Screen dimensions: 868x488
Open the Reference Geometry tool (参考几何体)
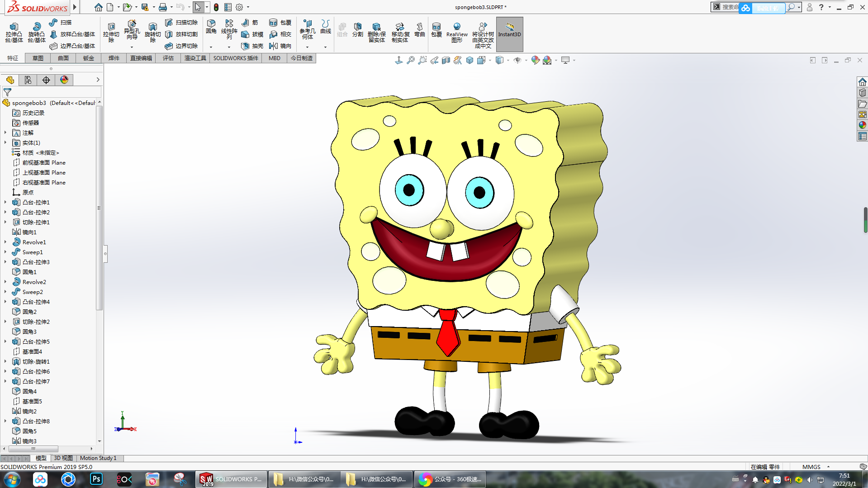pos(308,29)
